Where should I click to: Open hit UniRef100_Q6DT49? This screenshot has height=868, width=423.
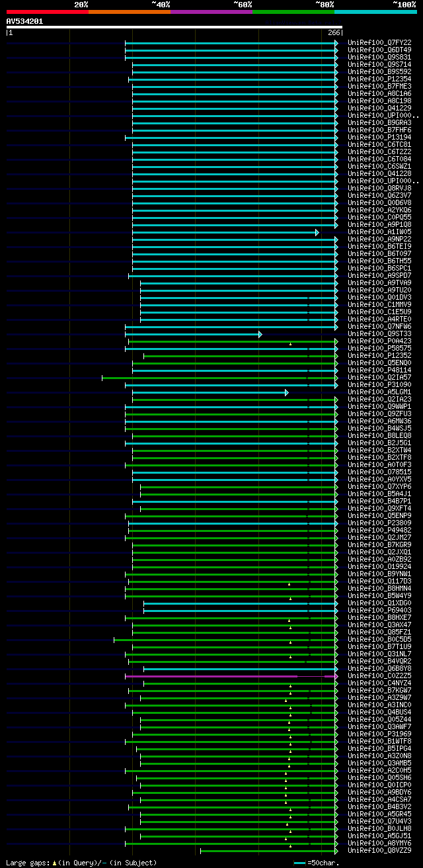pos(380,50)
